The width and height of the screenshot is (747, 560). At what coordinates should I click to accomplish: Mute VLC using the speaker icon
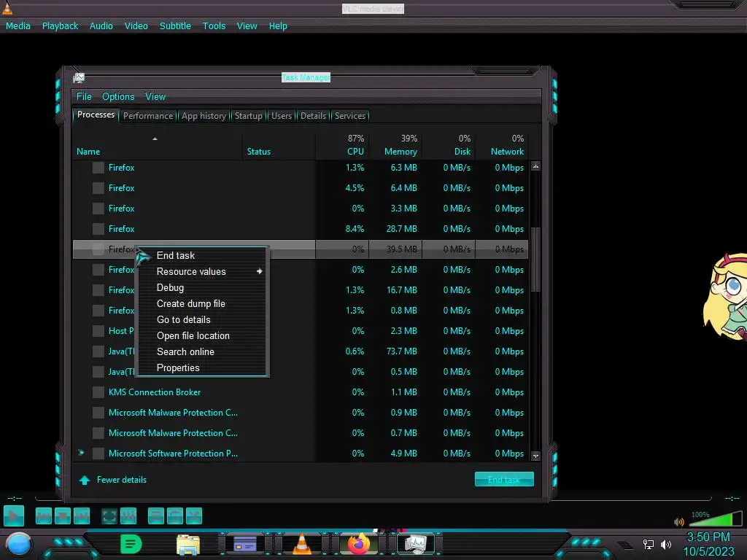pos(679,522)
